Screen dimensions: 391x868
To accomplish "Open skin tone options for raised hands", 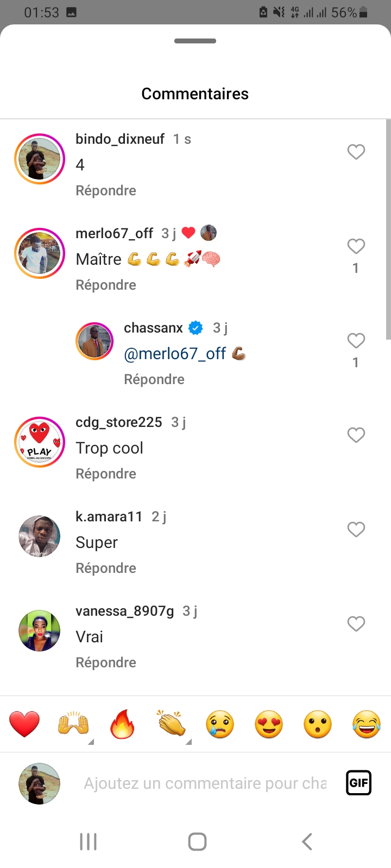I will click(x=91, y=742).
